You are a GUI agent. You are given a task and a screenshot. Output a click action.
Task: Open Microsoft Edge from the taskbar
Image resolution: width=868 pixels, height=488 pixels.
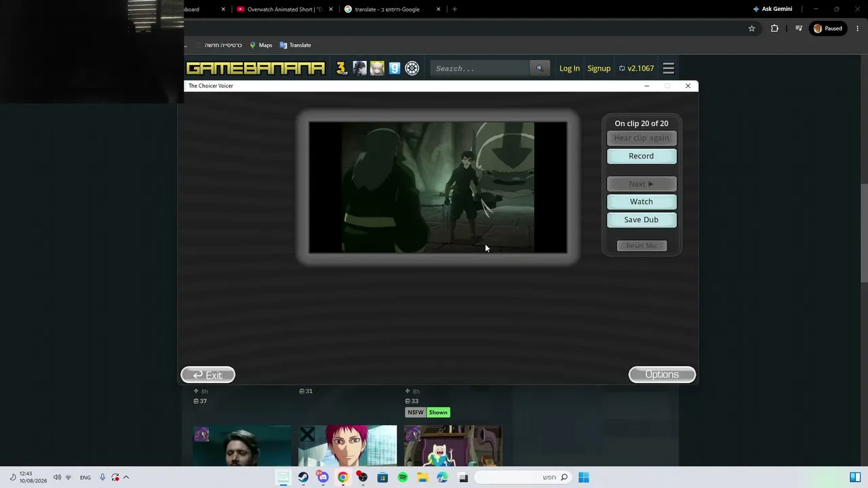442,478
